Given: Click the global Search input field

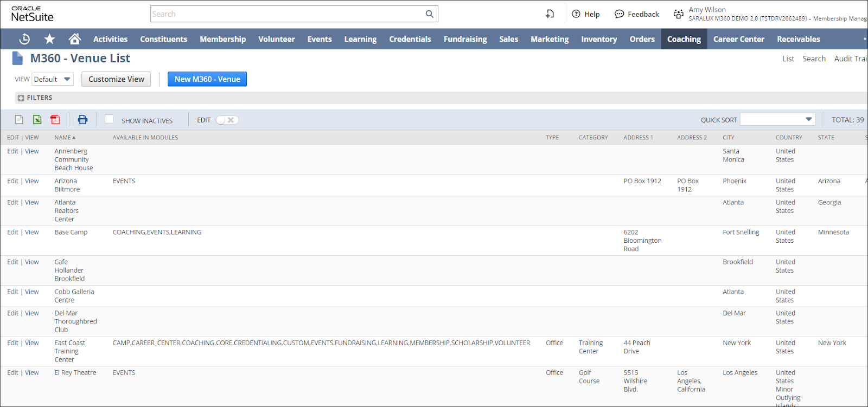Looking at the screenshot, I should [x=286, y=14].
